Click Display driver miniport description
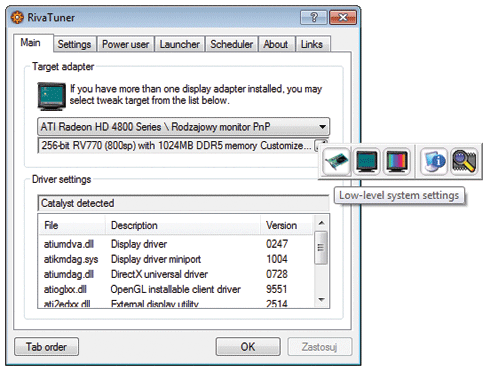The width and height of the screenshot is (490, 371). pos(156,259)
